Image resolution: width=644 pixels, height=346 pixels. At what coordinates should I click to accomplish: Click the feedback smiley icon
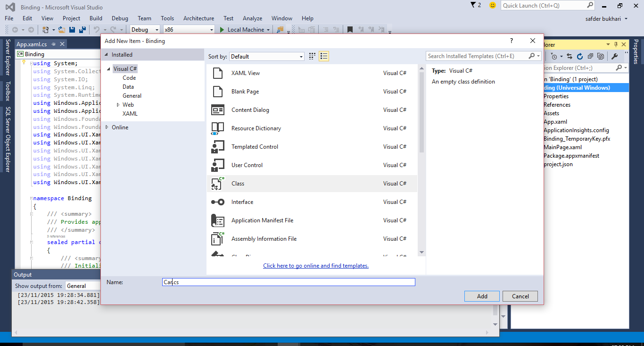pos(493,5)
